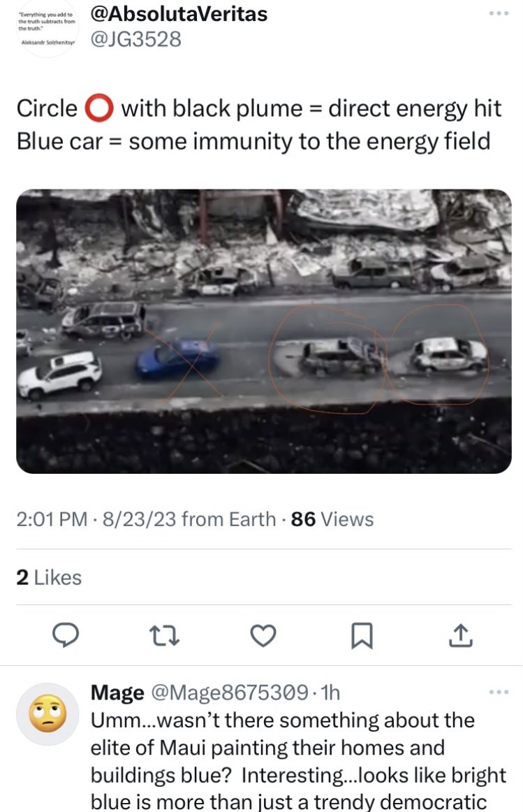The height and width of the screenshot is (812, 523).
Task: Tap the tweet text about black plume
Action: pyautogui.click(x=258, y=124)
